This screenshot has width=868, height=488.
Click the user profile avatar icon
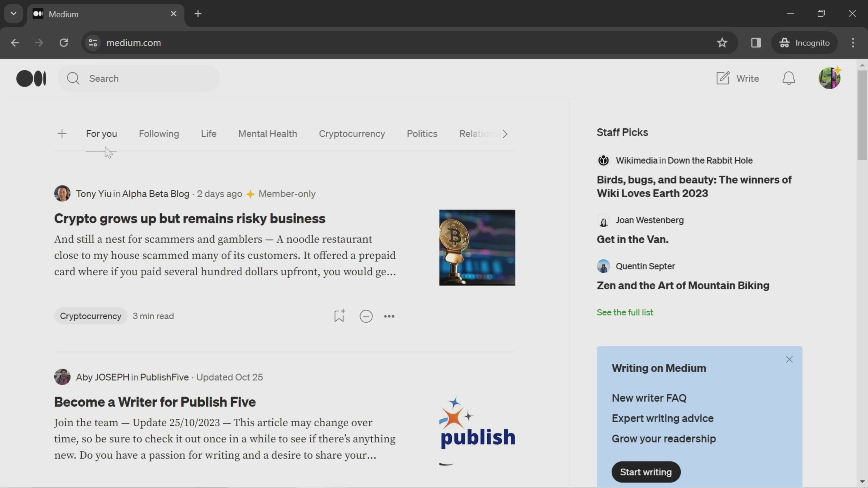830,78
